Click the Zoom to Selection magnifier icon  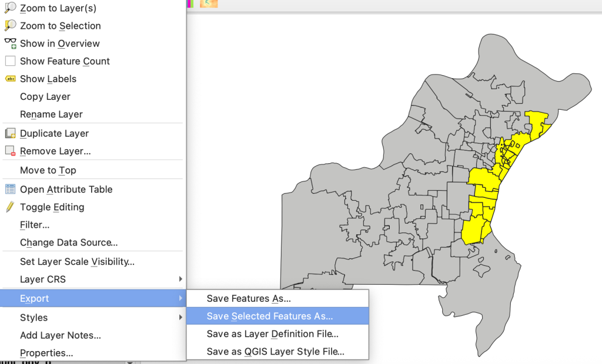click(x=10, y=26)
